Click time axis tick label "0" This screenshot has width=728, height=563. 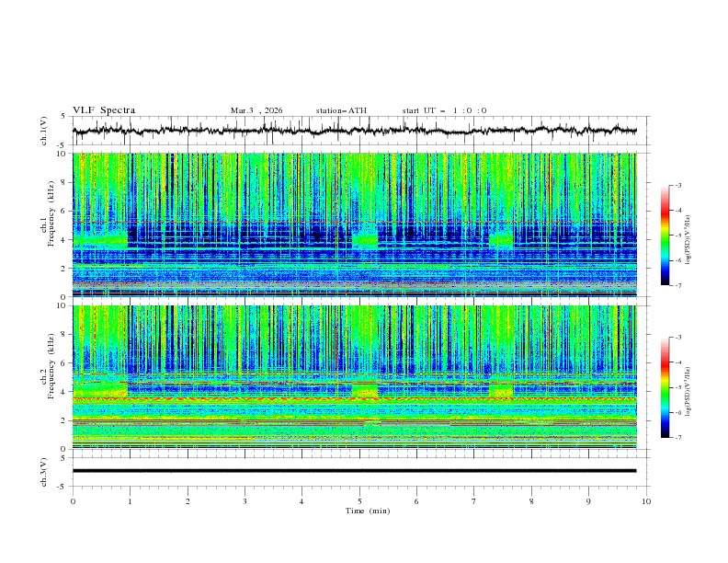[73, 501]
